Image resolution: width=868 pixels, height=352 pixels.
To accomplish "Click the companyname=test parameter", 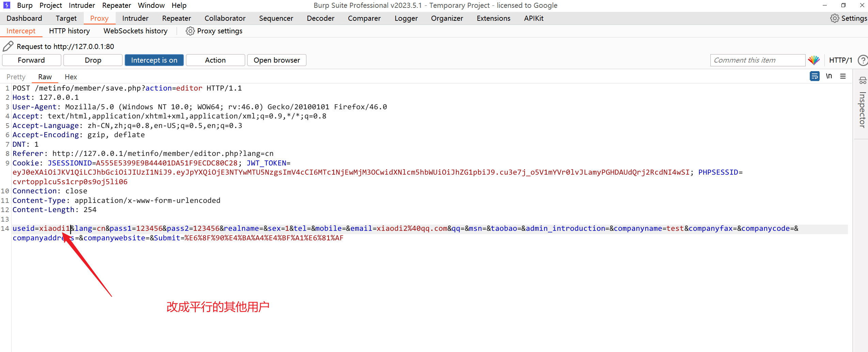I will click(x=649, y=228).
